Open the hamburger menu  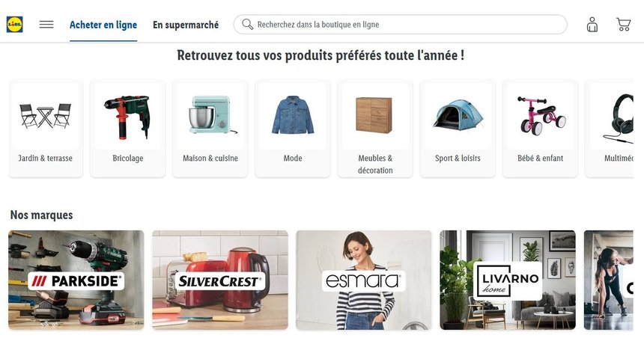[x=46, y=25]
